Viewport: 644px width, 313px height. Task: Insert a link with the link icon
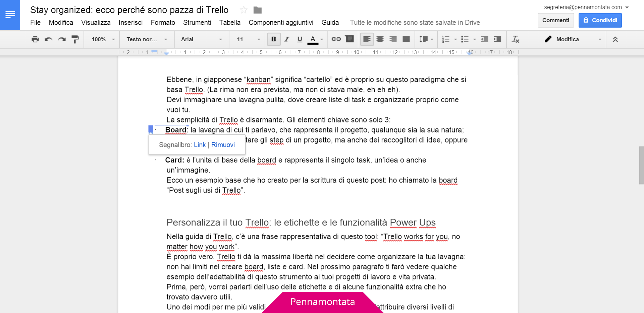click(x=336, y=39)
